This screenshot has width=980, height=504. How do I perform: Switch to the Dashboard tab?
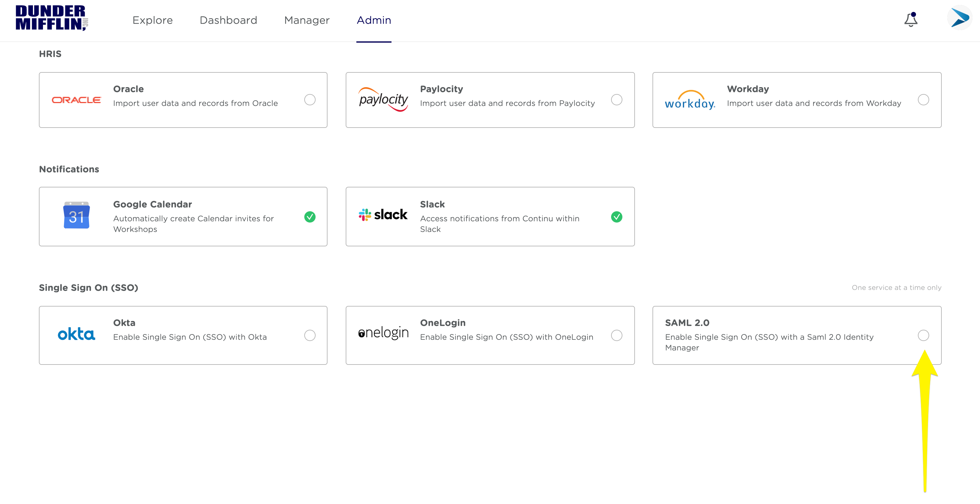pyautogui.click(x=228, y=20)
